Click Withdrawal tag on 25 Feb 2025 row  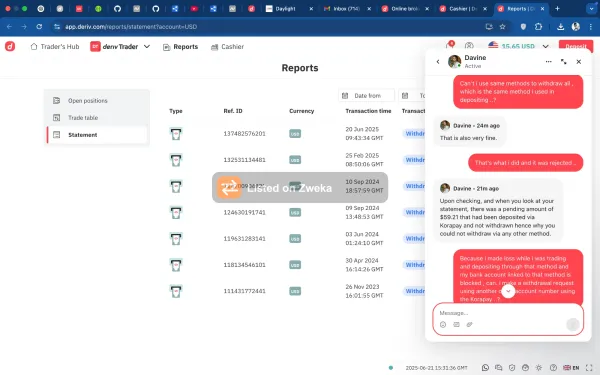[x=414, y=160]
